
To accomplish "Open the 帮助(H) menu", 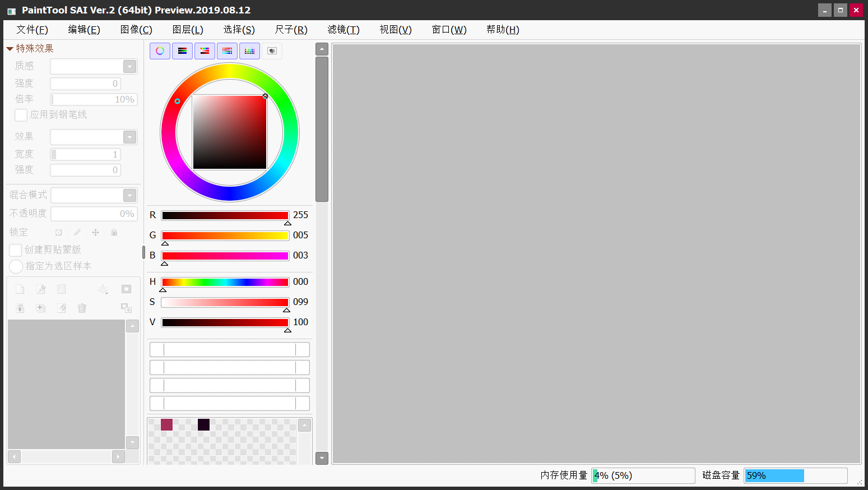I will click(x=503, y=30).
